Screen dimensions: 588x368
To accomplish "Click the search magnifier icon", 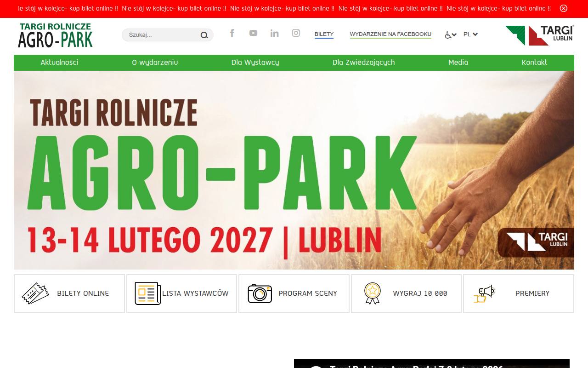I will pos(204,35).
